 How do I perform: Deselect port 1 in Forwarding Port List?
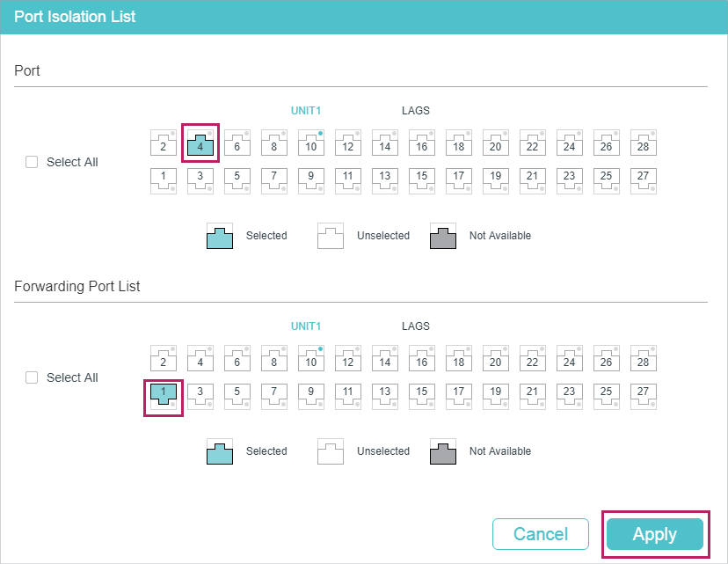(x=164, y=396)
